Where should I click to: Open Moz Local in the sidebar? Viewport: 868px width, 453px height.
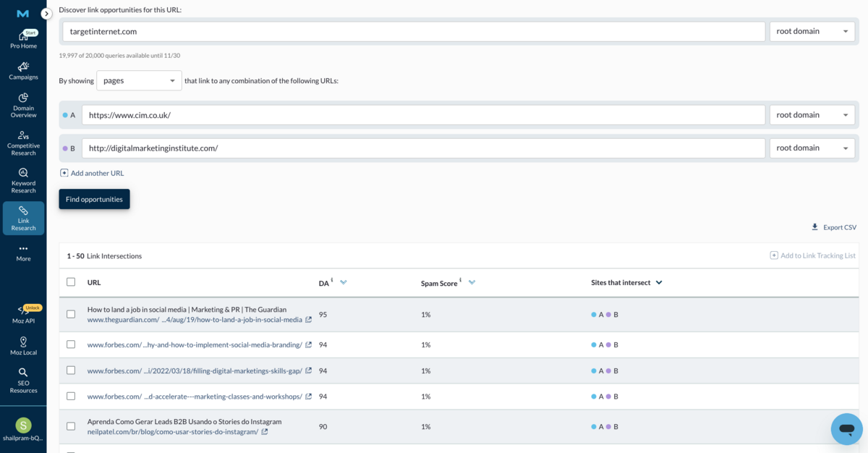coord(23,346)
